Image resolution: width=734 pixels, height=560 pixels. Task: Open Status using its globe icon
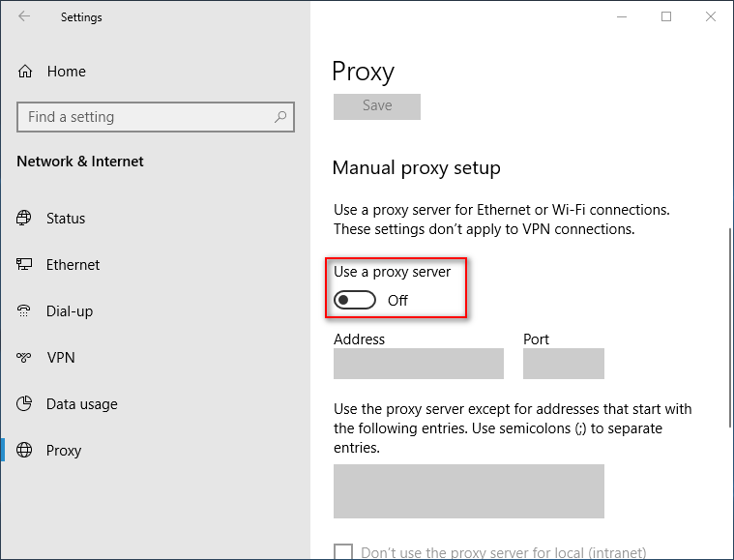(x=25, y=219)
